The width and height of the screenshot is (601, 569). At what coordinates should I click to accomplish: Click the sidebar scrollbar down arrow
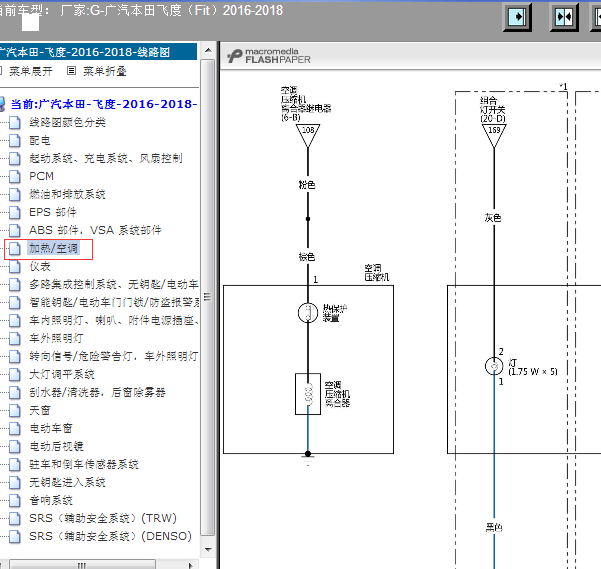pos(208,550)
